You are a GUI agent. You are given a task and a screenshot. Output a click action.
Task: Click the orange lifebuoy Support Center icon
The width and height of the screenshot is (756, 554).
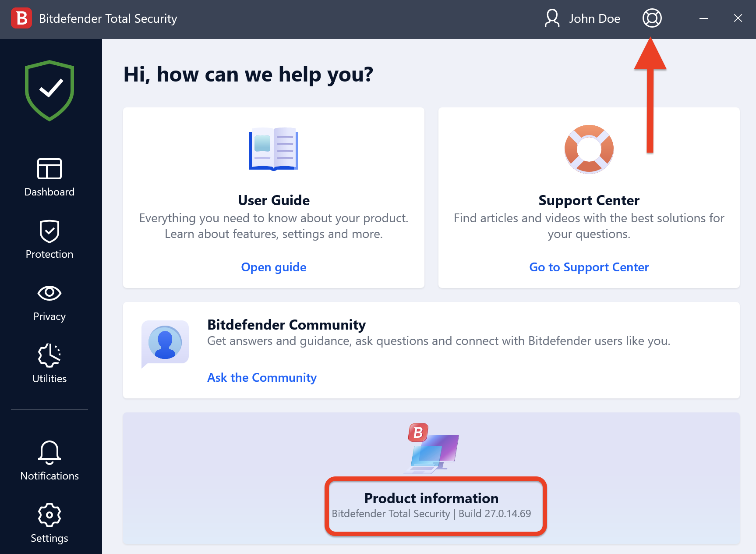[x=589, y=149]
